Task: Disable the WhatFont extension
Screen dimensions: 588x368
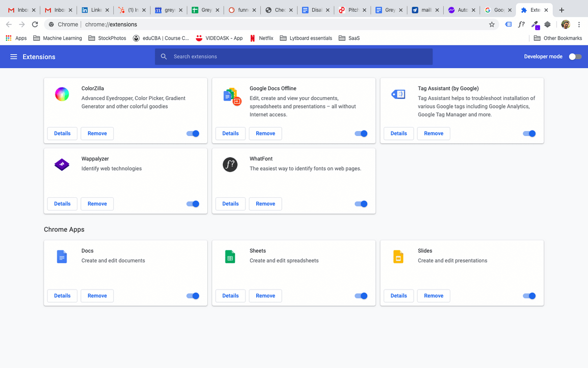Action: 361,204
